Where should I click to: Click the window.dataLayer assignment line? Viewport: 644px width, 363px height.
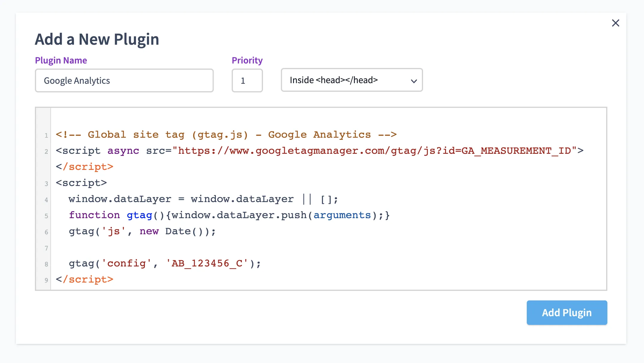203,199
